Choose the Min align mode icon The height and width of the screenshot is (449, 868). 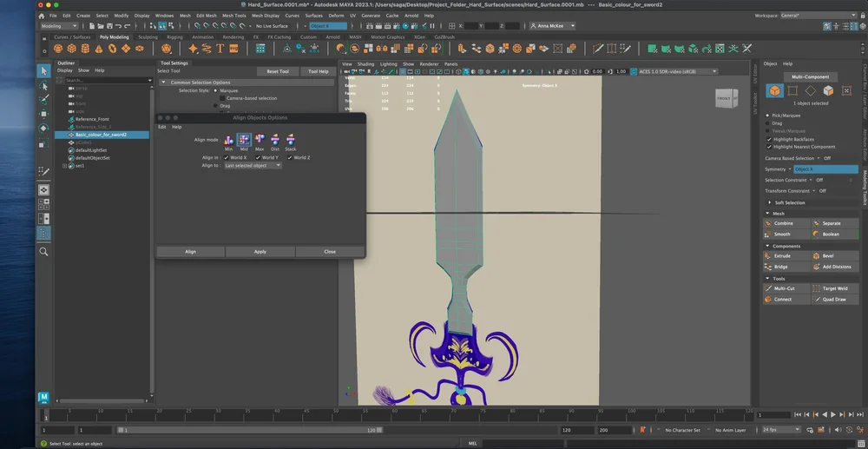click(x=228, y=140)
